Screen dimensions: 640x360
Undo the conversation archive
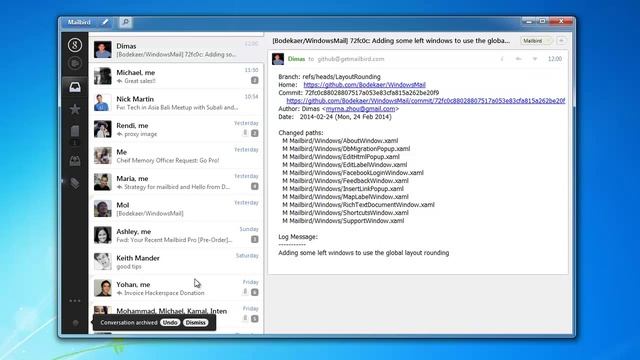[x=170, y=322]
